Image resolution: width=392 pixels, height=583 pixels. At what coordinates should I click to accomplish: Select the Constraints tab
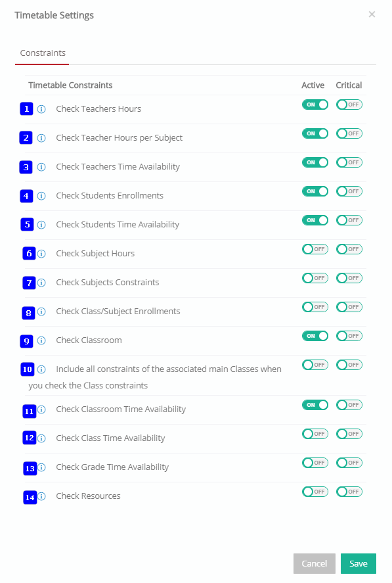43,53
